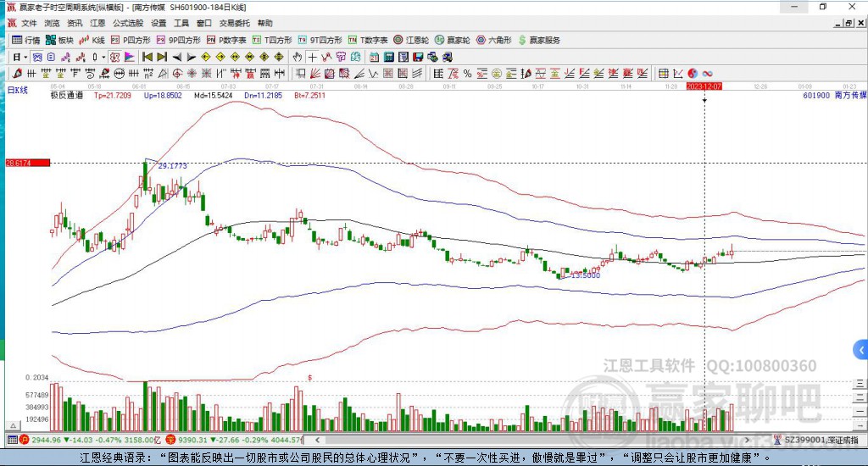Click the 极反通道 indicator name

point(66,95)
